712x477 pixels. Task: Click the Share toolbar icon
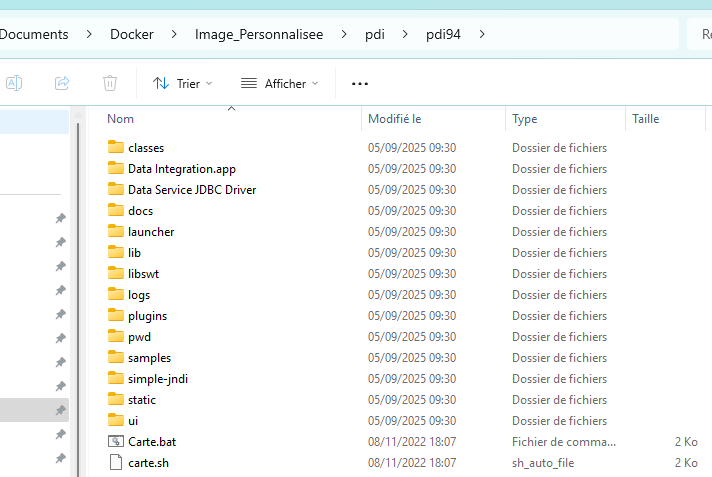[62, 83]
